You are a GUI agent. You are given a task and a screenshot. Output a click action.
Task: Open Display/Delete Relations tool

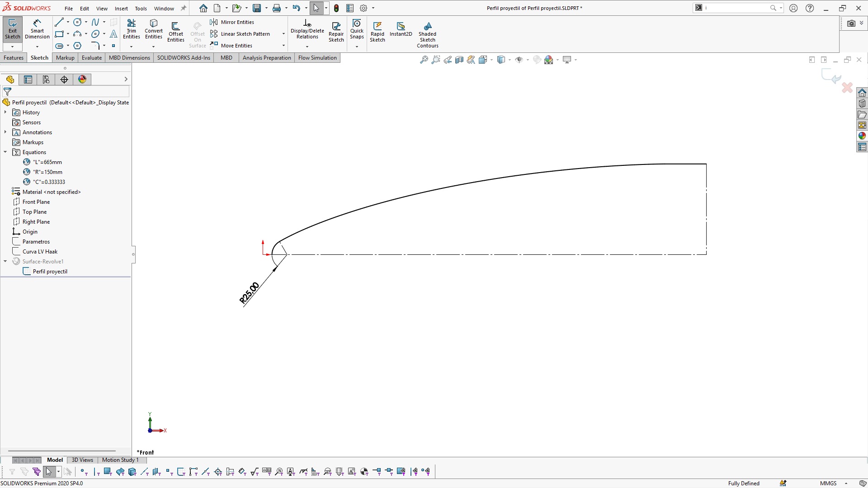coord(307,29)
